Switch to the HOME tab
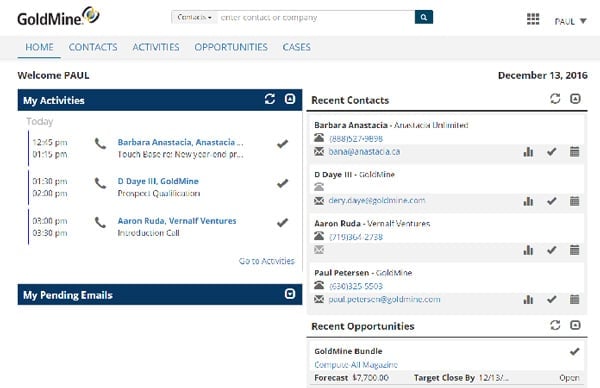Image resolution: width=600 pixels, height=388 pixels. click(x=39, y=47)
